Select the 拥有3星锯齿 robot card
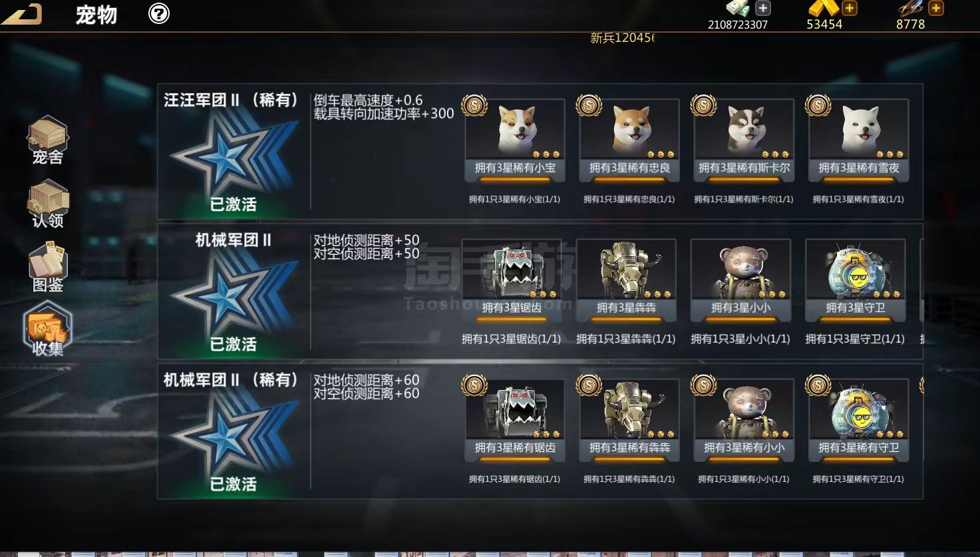This screenshot has width=980, height=557. (512, 280)
